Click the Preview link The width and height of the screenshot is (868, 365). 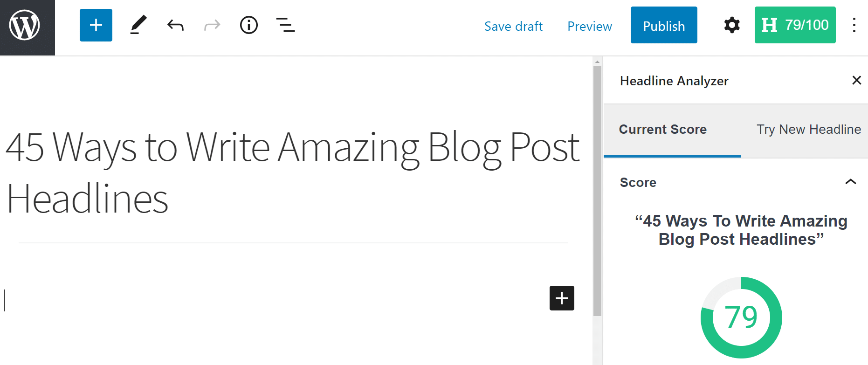click(589, 26)
